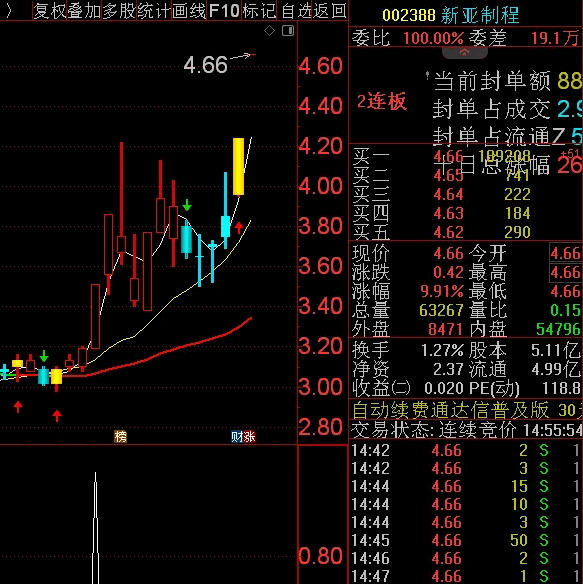Viewport: 583px width, 584px height.
Task: Click the 返回 back button
Action: pos(330,11)
